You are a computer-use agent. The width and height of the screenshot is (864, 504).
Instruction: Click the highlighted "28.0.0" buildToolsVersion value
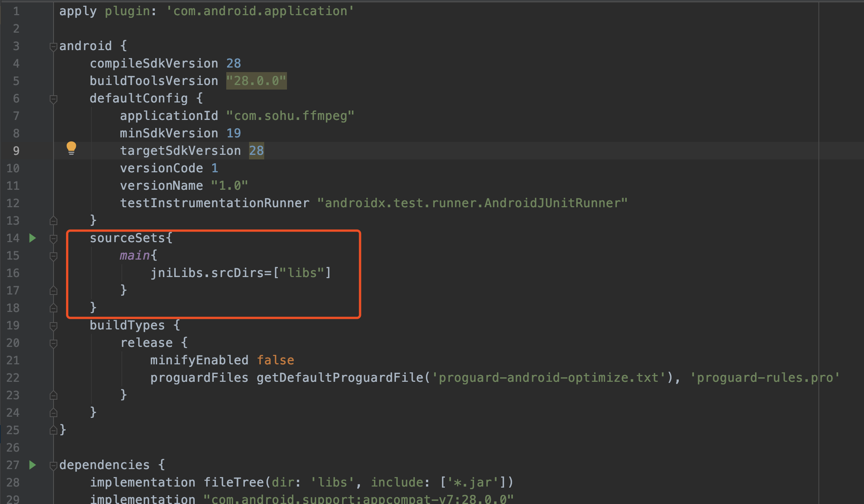(x=256, y=80)
